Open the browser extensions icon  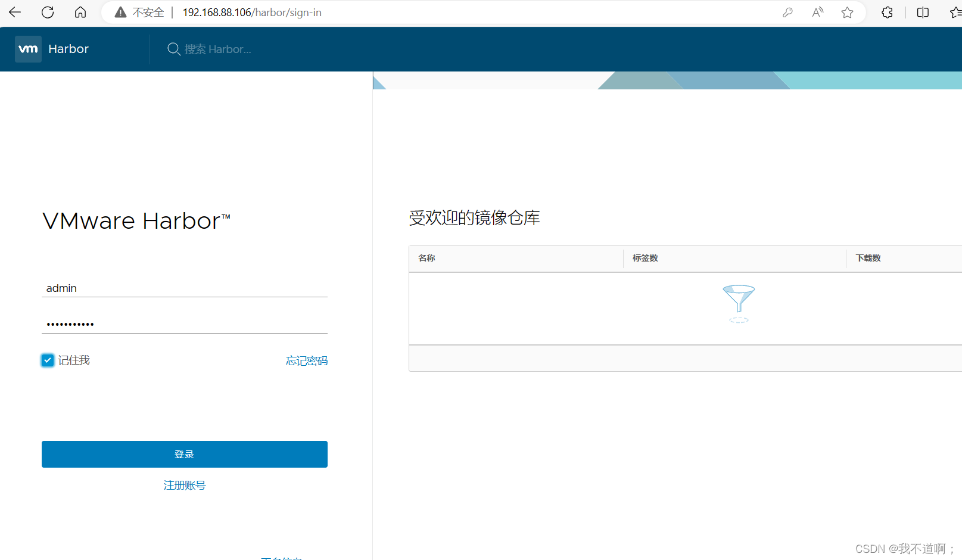pos(887,12)
